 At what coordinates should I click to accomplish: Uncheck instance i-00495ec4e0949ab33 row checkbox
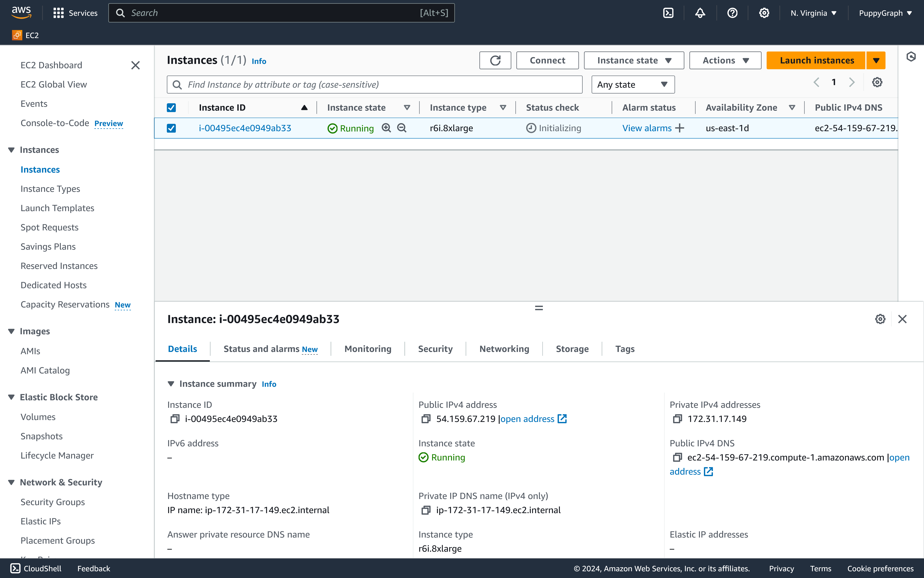tap(171, 128)
